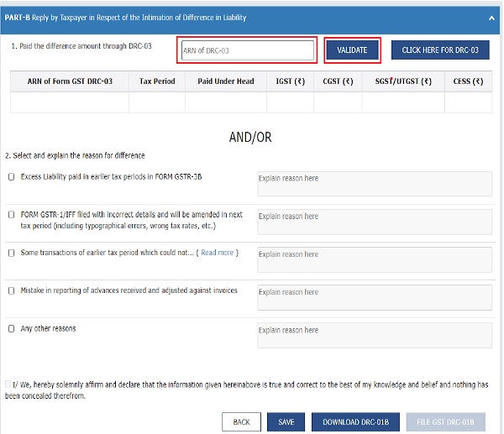Click reason box for GSTR-1/IFF incorrect details
The height and width of the screenshot is (434, 504).
coord(375,222)
